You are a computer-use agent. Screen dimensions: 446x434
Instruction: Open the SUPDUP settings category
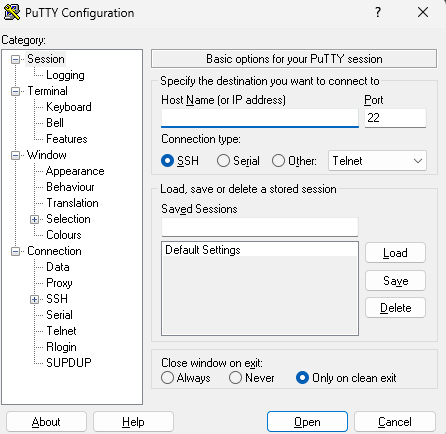(69, 363)
